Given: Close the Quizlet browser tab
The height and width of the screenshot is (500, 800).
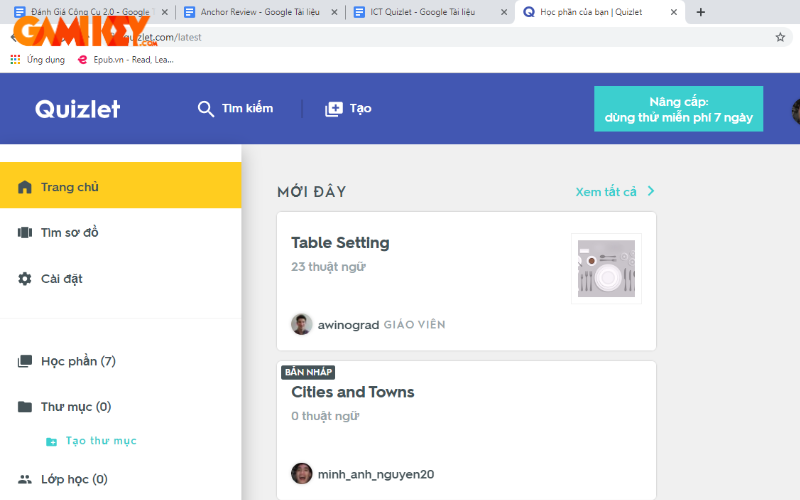Looking at the screenshot, I should coord(673,12).
